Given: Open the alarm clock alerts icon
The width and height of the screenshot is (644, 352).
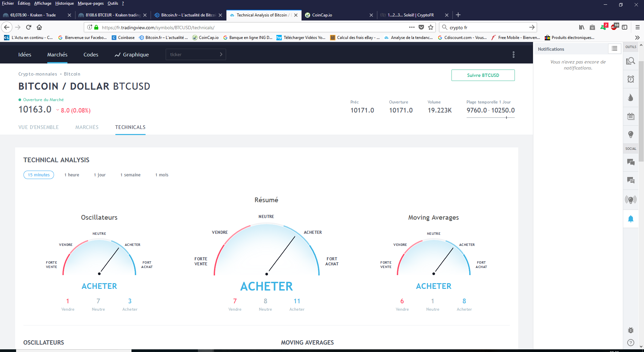Looking at the screenshot, I should (x=631, y=79).
